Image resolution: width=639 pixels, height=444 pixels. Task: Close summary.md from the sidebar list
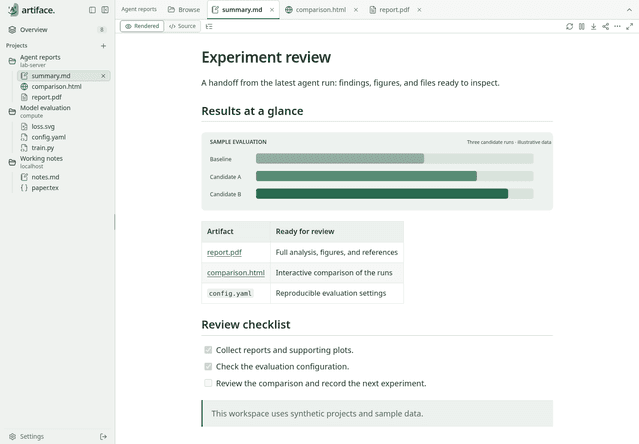[103, 76]
